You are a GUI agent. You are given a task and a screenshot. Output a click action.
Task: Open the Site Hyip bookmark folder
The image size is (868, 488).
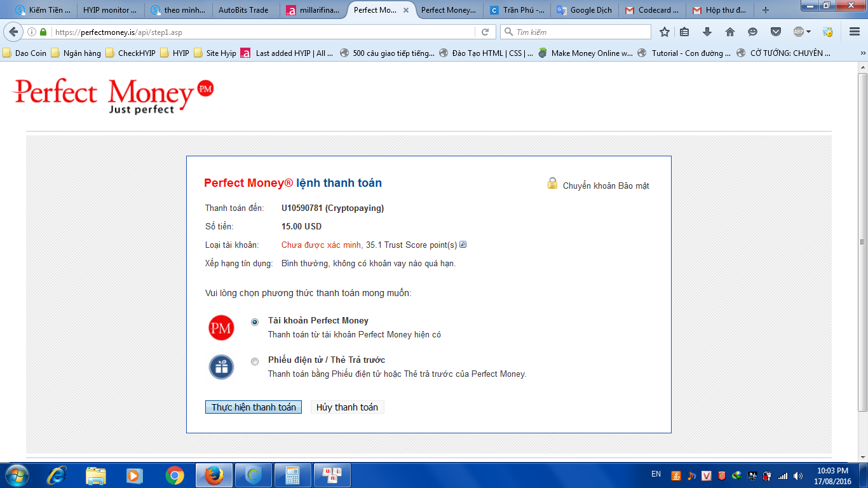tap(215, 53)
